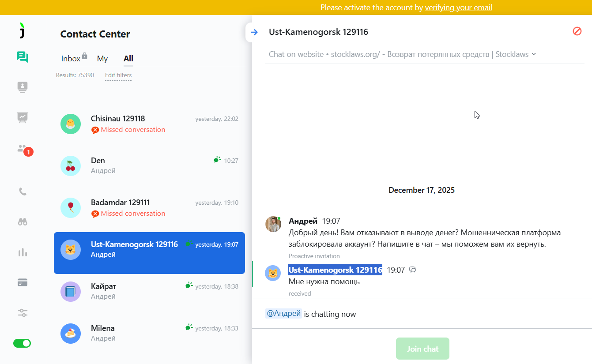Open the sliders settings icon in the sidebar

click(x=23, y=313)
